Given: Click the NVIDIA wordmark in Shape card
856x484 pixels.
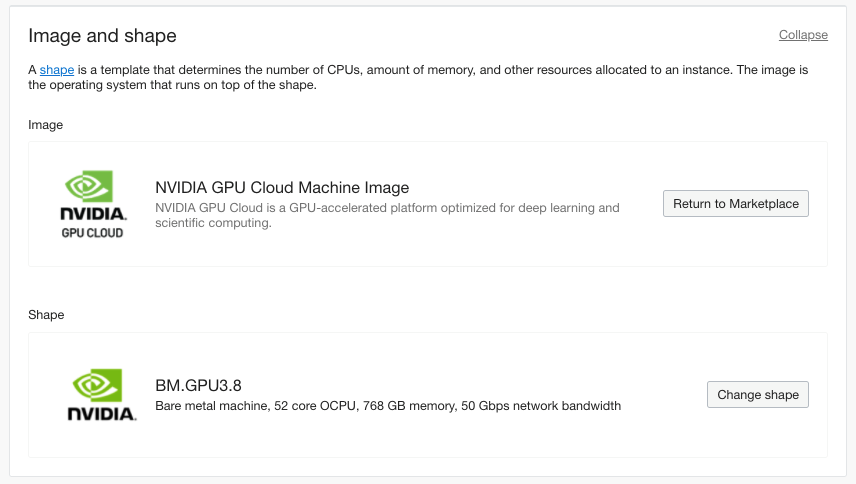Looking at the screenshot, I should tap(101, 412).
